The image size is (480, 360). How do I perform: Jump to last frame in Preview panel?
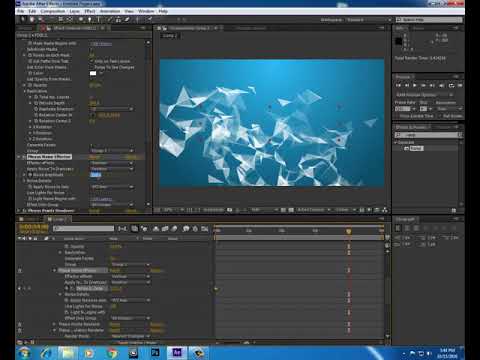(432, 86)
